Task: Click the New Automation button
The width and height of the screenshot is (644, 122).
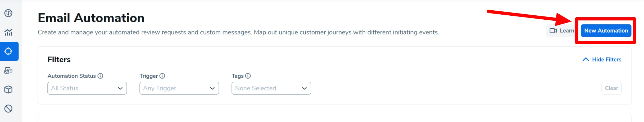Action: pos(606,31)
